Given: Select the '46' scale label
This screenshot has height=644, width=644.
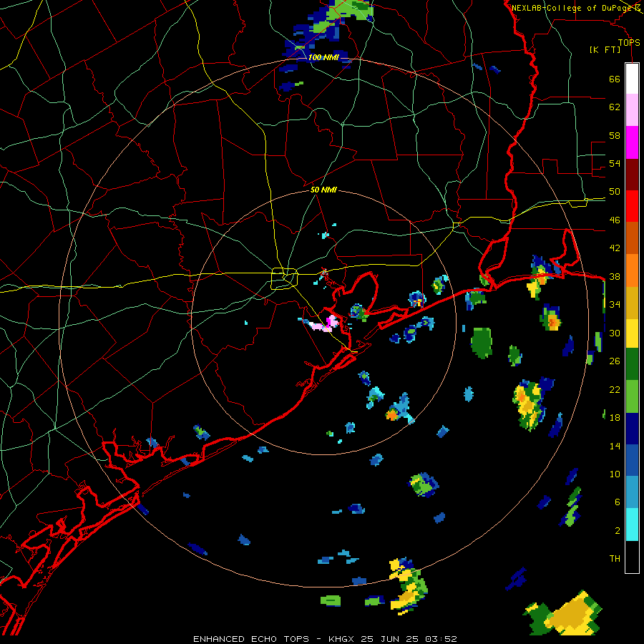Looking at the screenshot, I should coord(615,220).
